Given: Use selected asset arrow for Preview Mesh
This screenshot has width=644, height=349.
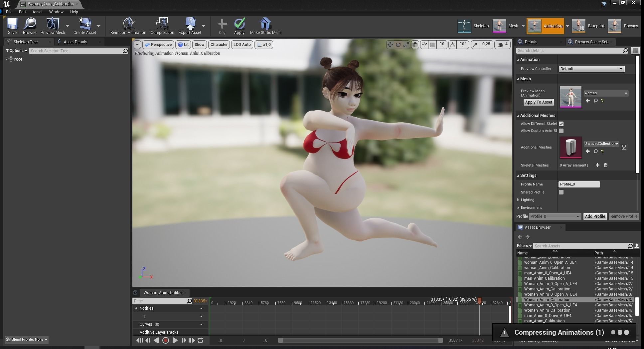Looking at the screenshot, I should pos(588,101).
